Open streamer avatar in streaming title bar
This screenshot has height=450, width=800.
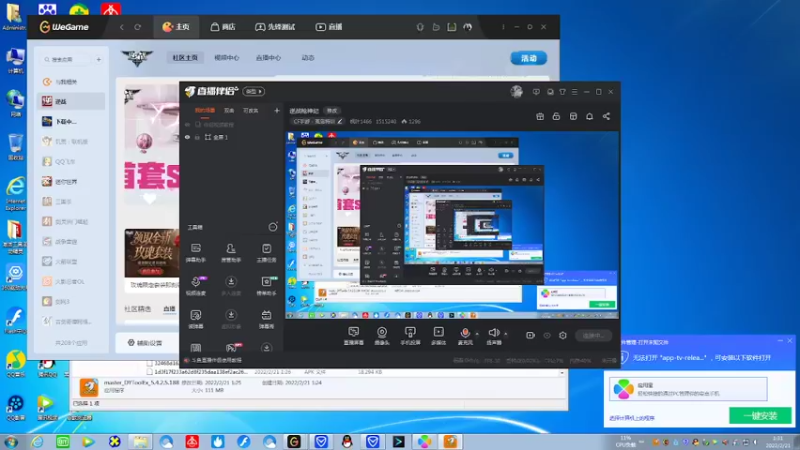pyautogui.click(x=516, y=92)
